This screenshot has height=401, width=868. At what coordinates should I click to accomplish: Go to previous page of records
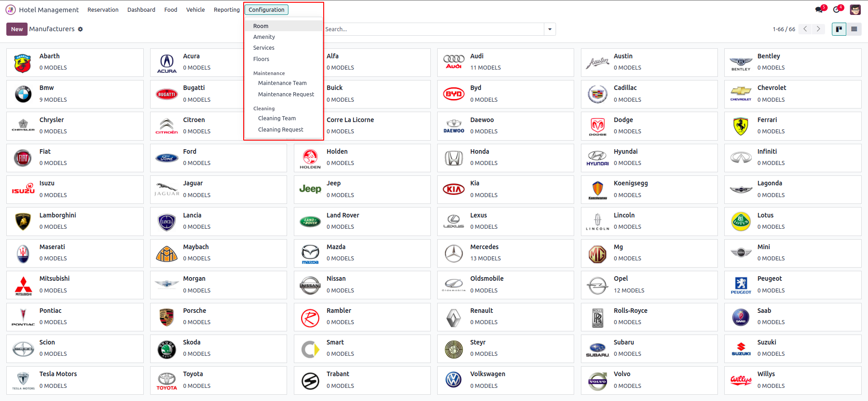(805, 29)
